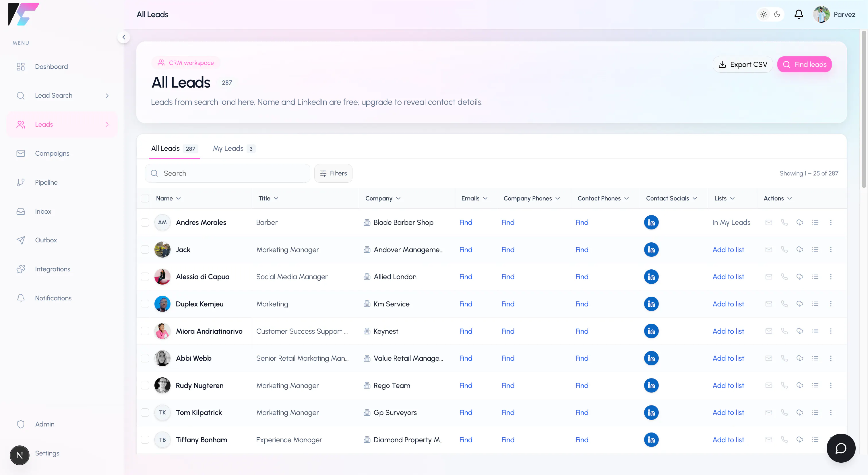Open the Emails column dropdown
Screen dimensions: 868x475
coord(485,198)
